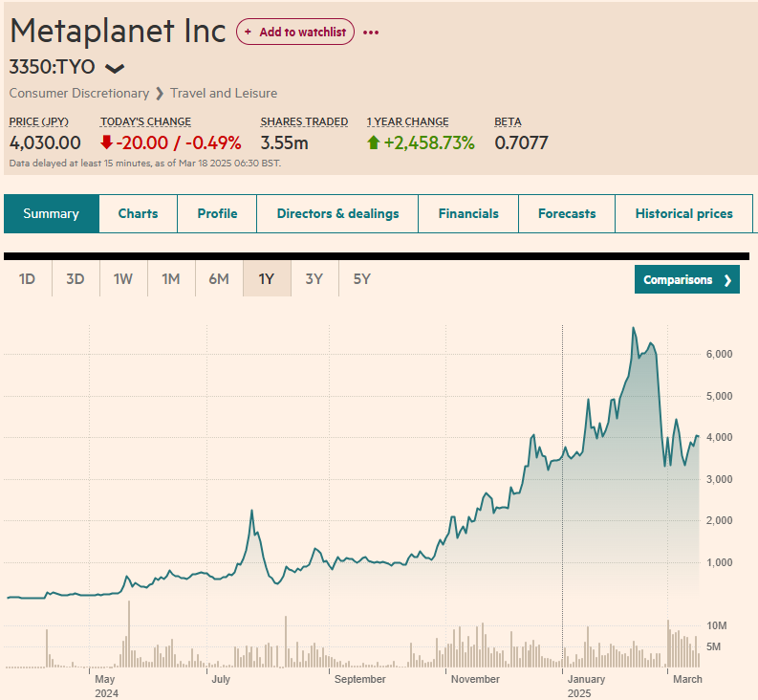Expand the 3350:TYO ticker dropdown chevron
Image resolution: width=758 pixels, height=700 pixels.
point(115,68)
